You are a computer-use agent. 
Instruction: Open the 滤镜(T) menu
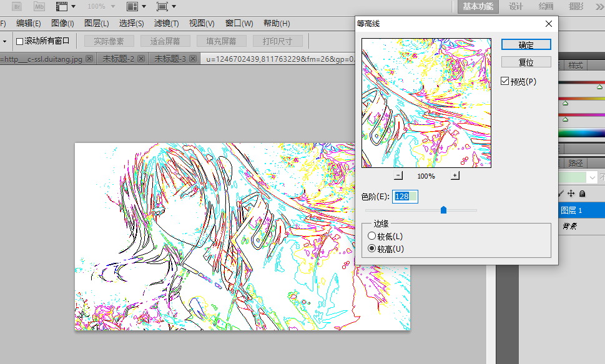[166, 24]
